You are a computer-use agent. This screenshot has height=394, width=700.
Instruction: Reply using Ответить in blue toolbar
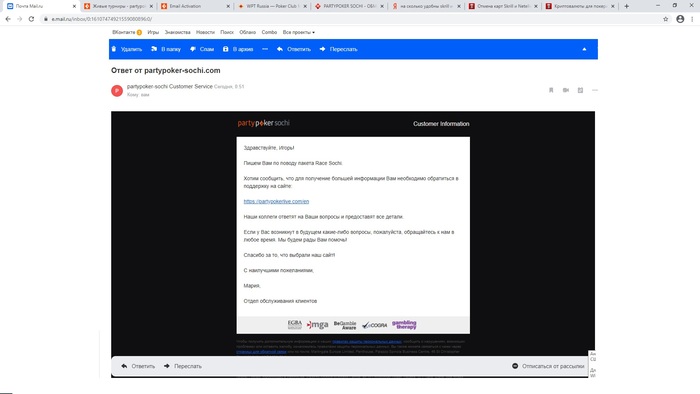(294, 49)
